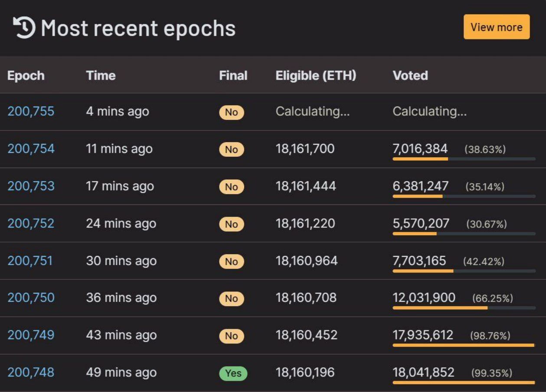Click the green Yes finality badge

[233, 373]
